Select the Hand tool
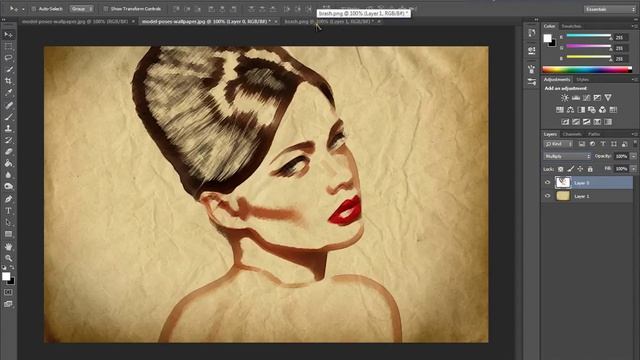This screenshot has width=640, height=360. pos(8,247)
